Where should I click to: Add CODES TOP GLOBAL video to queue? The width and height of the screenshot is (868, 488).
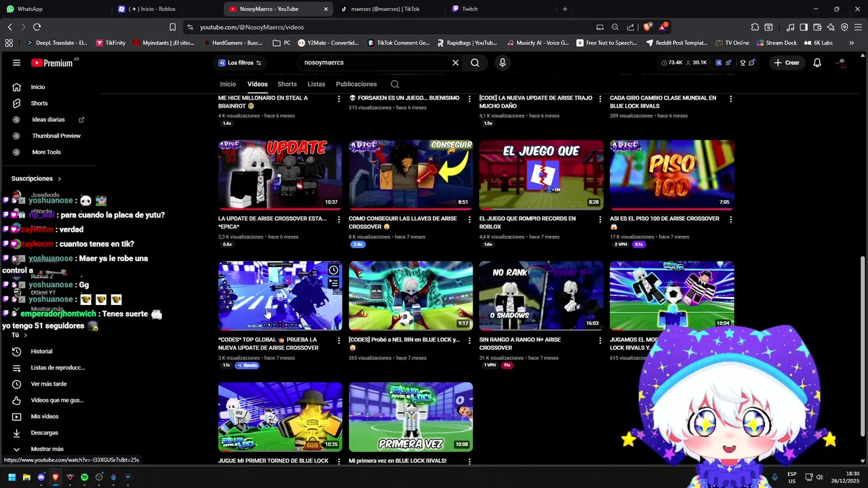pos(334,284)
